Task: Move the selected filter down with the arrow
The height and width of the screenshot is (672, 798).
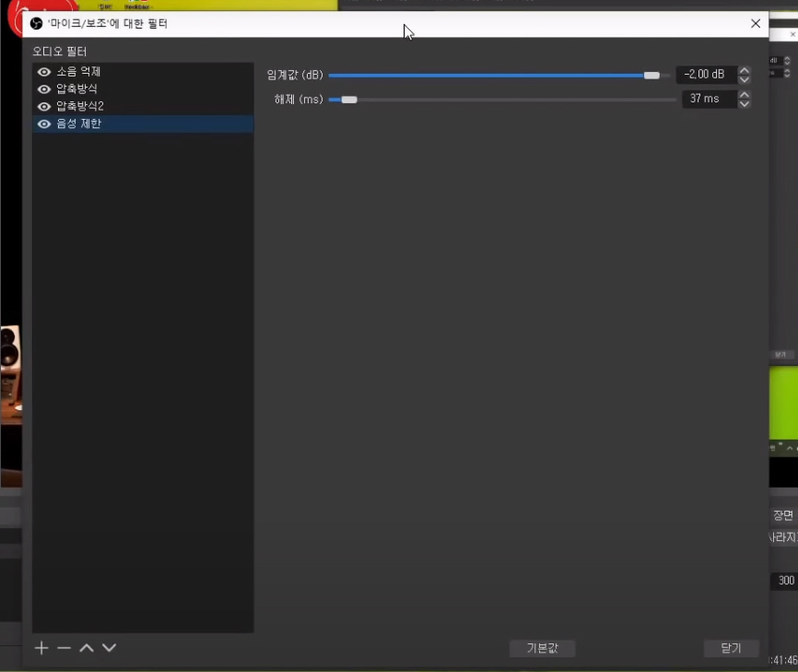Action: pos(109,648)
